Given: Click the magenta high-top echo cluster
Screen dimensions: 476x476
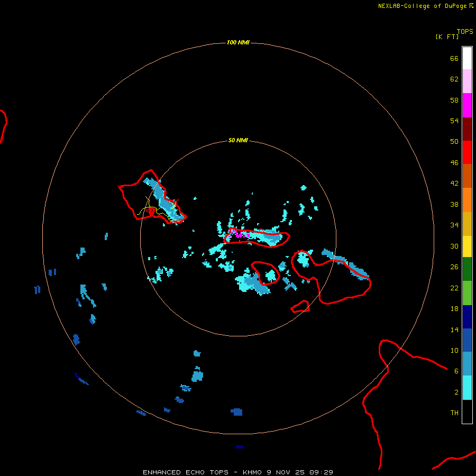Looking at the screenshot, I should (241, 234).
